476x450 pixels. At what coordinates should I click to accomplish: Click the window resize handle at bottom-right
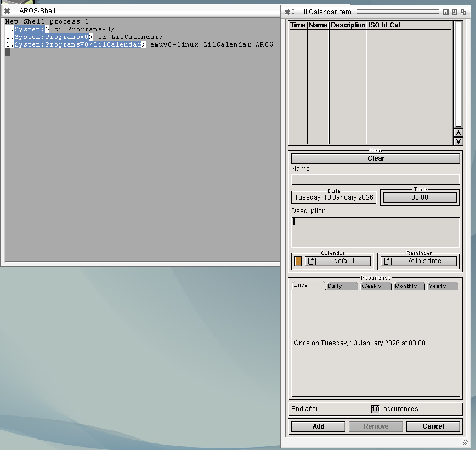click(465, 442)
